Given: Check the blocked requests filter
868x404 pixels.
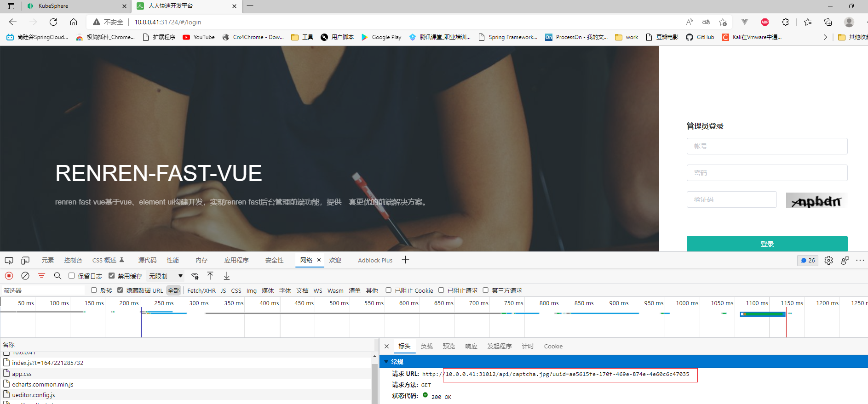Looking at the screenshot, I should pyautogui.click(x=441, y=290).
